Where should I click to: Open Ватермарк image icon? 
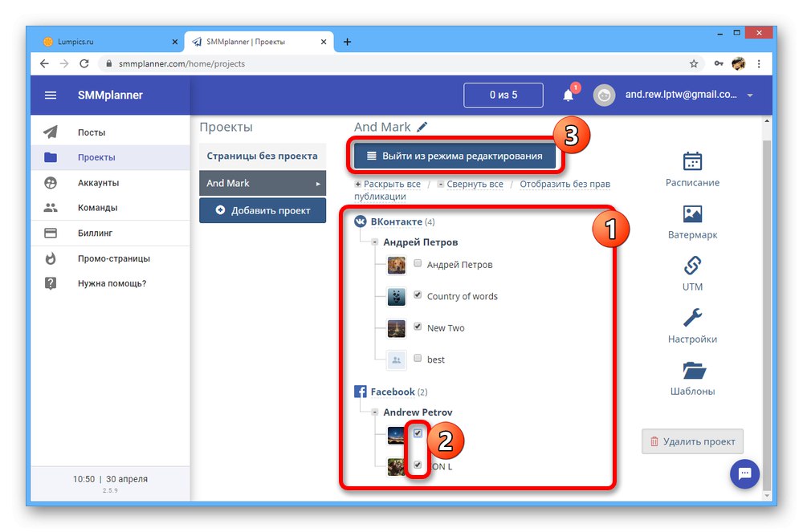[692, 213]
